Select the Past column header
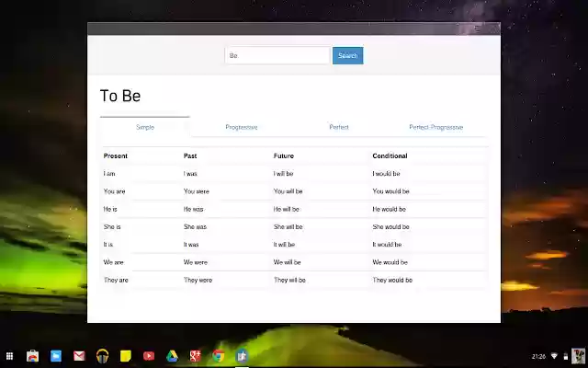Screen dimensions: 588x368 [x=190, y=155]
